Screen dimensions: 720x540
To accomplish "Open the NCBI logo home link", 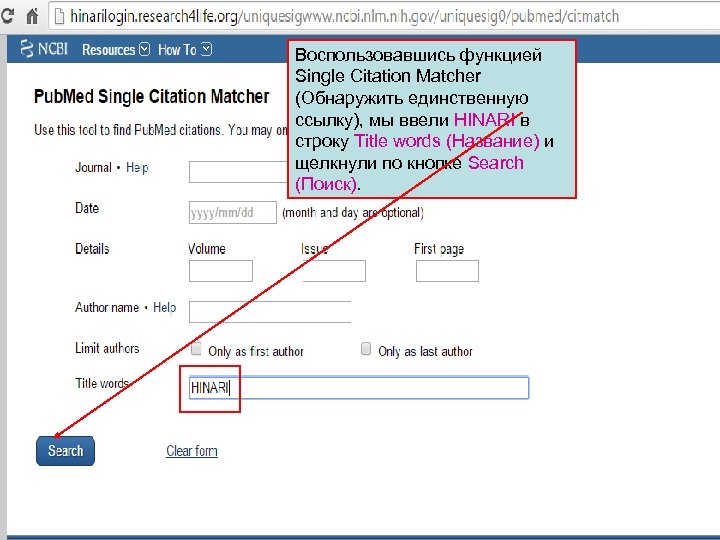I will pyautogui.click(x=44, y=49).
